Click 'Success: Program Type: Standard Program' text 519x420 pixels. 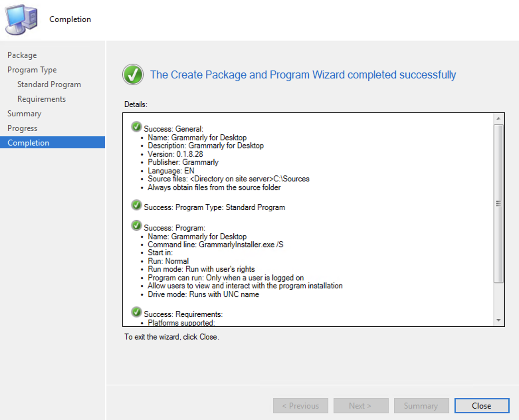coord(214,207)
